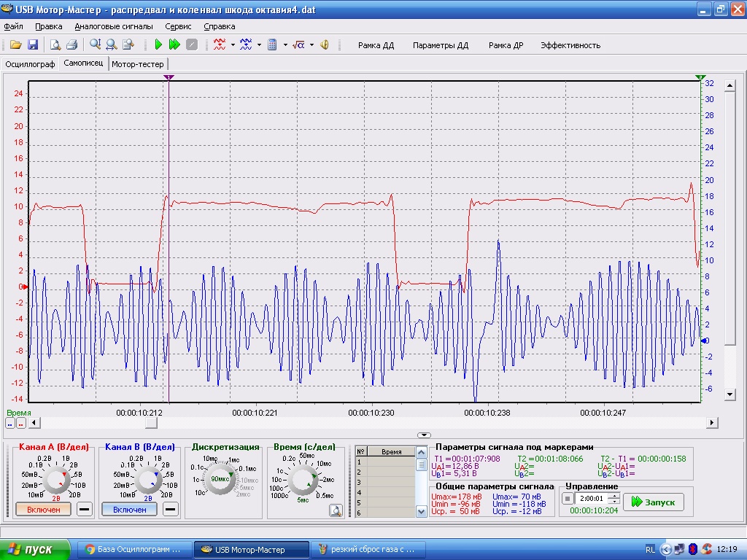The image size is (747, 560).
Task: Switch to the Мотор-тестер tab
Action: 138,64
